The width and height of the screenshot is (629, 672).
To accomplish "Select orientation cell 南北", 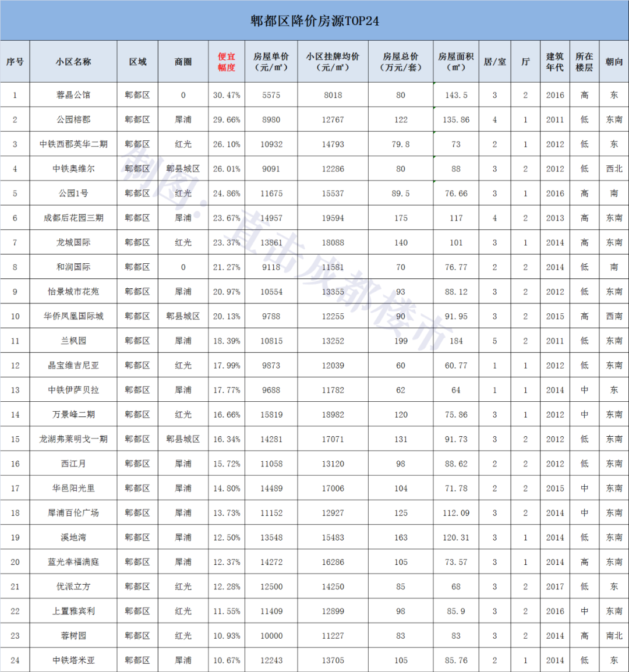I will coord(614,635).
